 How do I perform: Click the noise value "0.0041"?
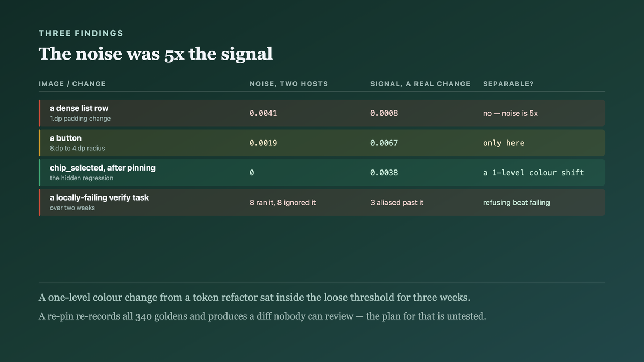pos(264,113)
